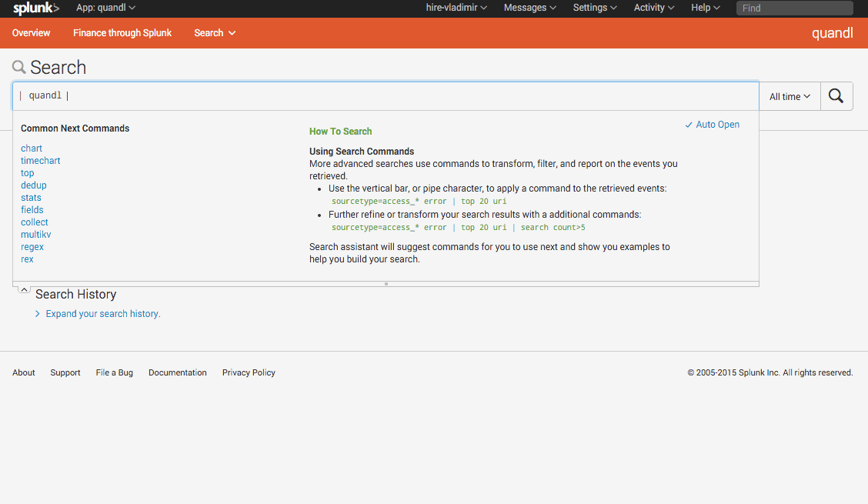Collapse search assistant with caret icon
This screenshot has width=868, height=504.
[x=24, y=289]
